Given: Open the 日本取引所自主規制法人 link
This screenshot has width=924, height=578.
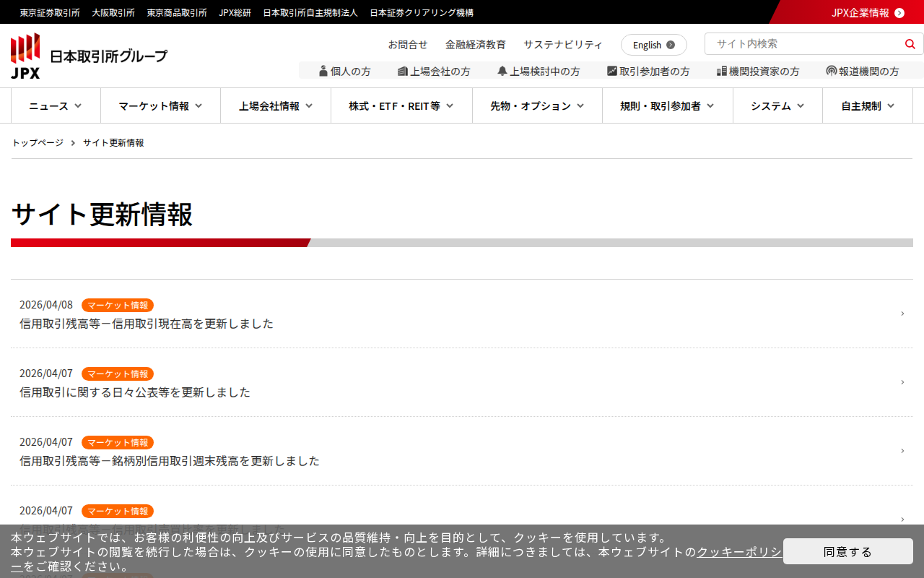Looking at the screenshot, I should (310, 13).
